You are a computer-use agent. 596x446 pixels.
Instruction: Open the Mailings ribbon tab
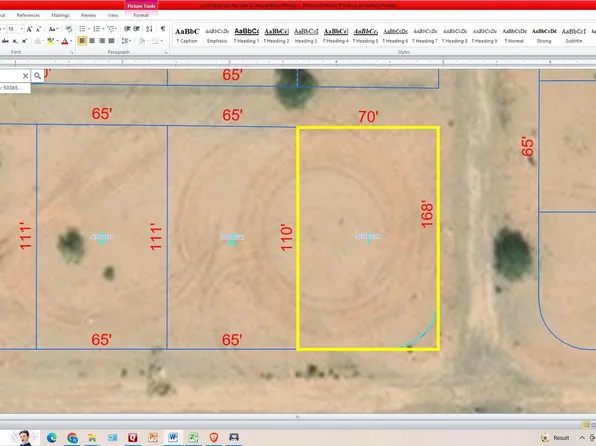click(60, 15)
